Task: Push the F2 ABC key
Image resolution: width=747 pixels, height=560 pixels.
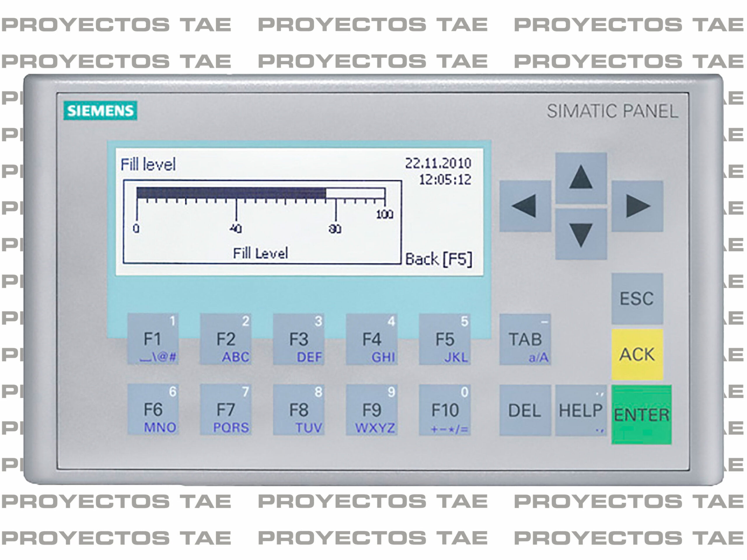Action: click(x=226, y=339)
